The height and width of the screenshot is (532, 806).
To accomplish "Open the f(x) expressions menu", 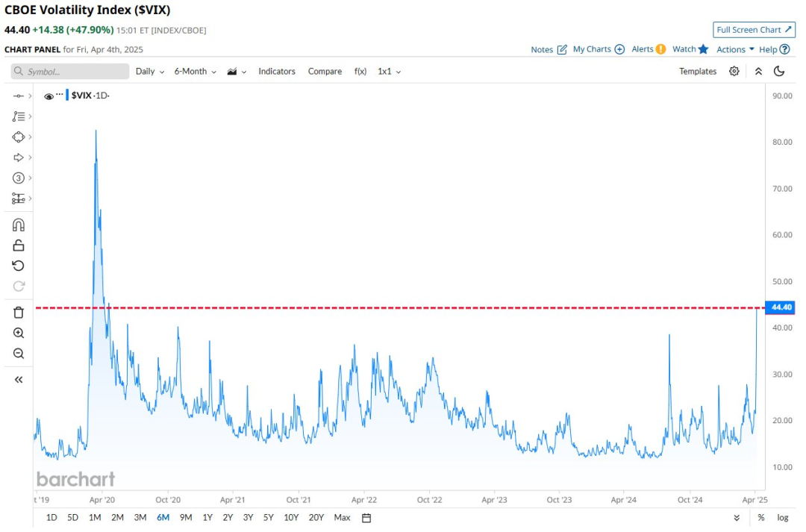I will (x=360, y=72).
